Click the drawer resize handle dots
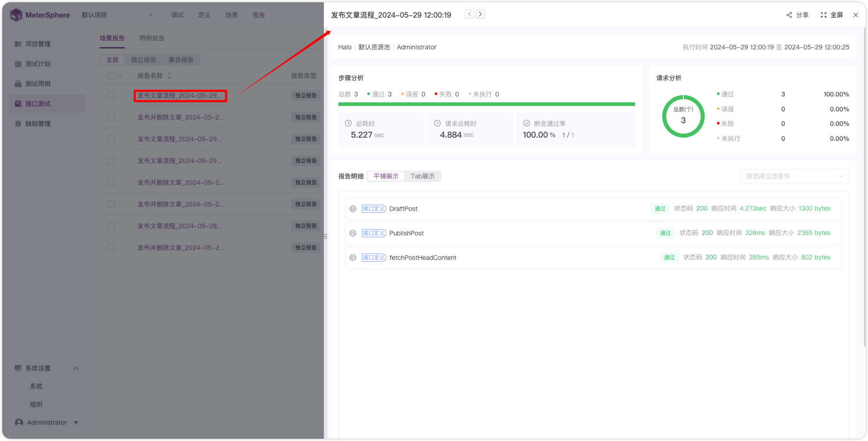The width and height of the screenshot is (868, 441). 325,236
